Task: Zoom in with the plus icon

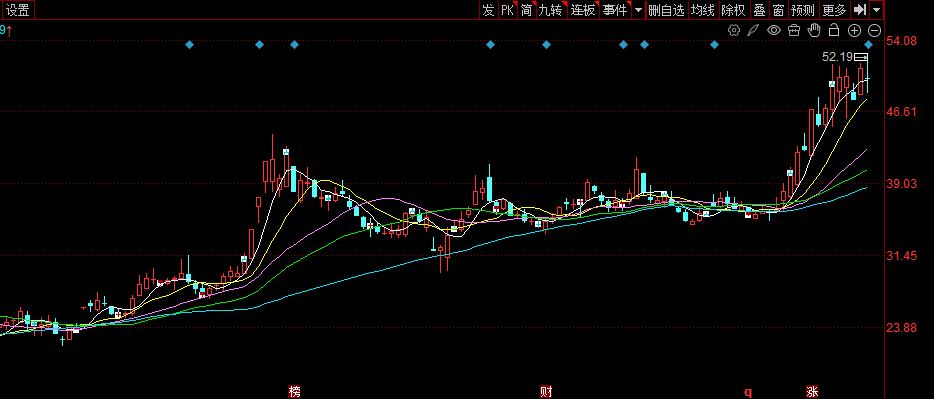Action: tap(854, 30)
